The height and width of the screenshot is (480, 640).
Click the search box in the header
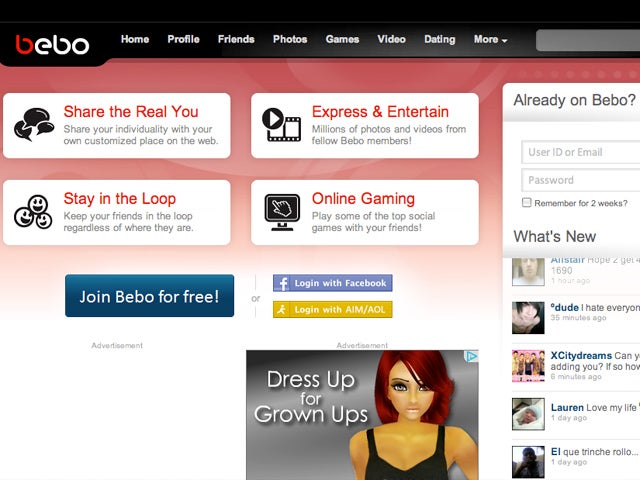point(588,40)
